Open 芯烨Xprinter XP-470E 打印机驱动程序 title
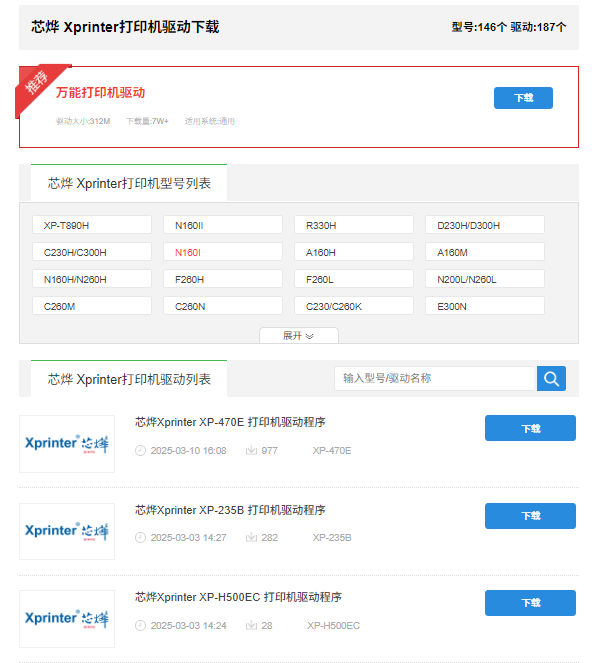 tap(230, 422)
